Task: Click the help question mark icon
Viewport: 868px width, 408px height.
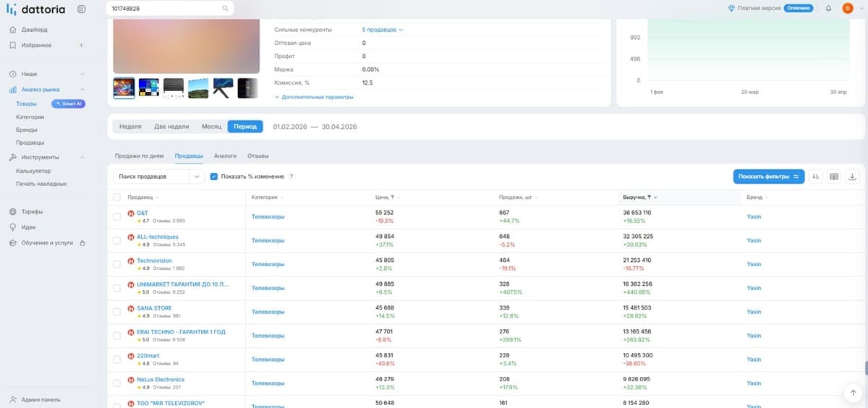Action: (292, 177)
